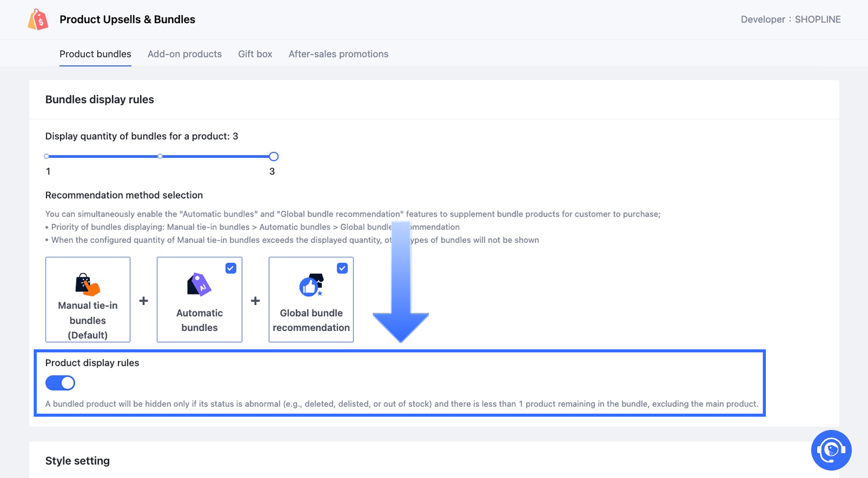The width and height of the screenshot is (868, 478).
Task: Uncheck the Automatic bundles checkbox
Action: pos(231,268)
